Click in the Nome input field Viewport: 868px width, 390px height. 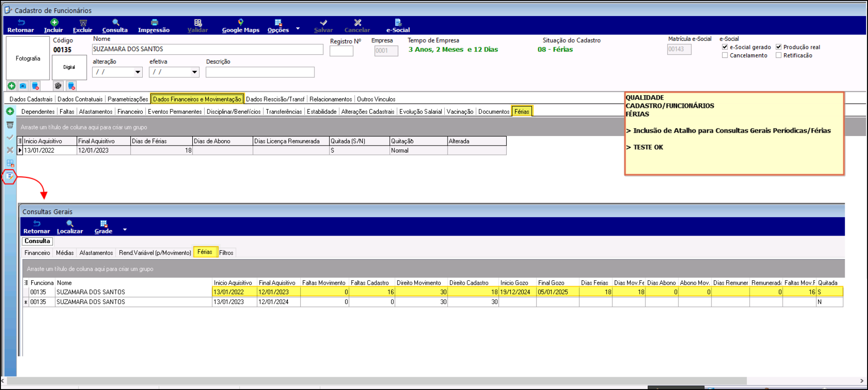tap(207, 49)
